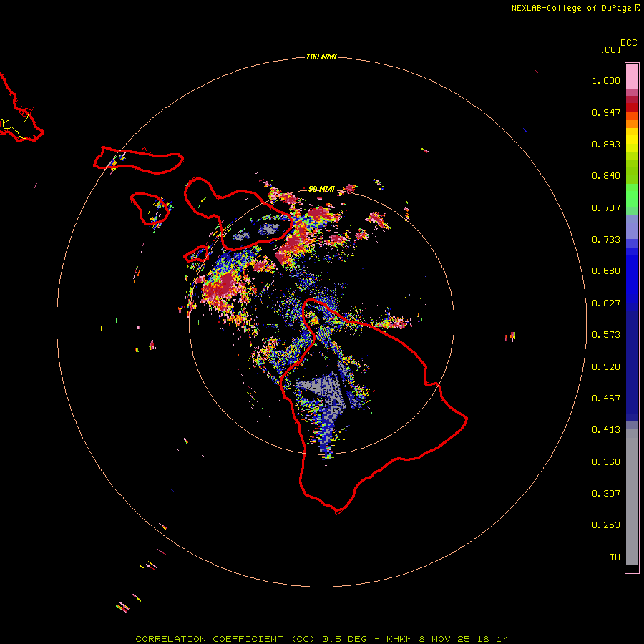Select the 0.947 legend value
644x644 pixels.
click(x=606, y=112)
